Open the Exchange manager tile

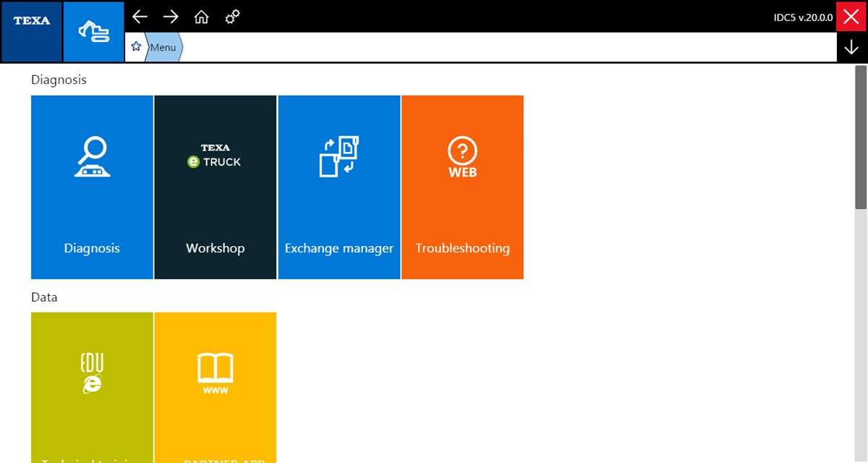pos(339,187)
